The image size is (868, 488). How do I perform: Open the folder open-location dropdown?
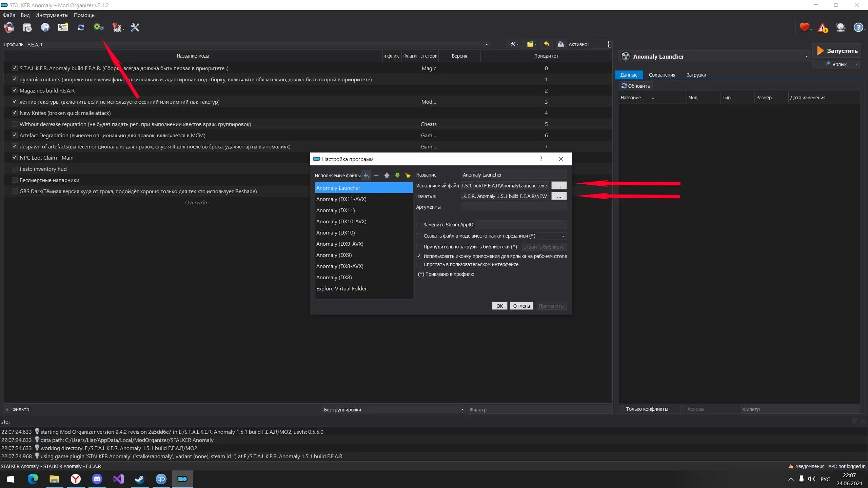point(531,44)
